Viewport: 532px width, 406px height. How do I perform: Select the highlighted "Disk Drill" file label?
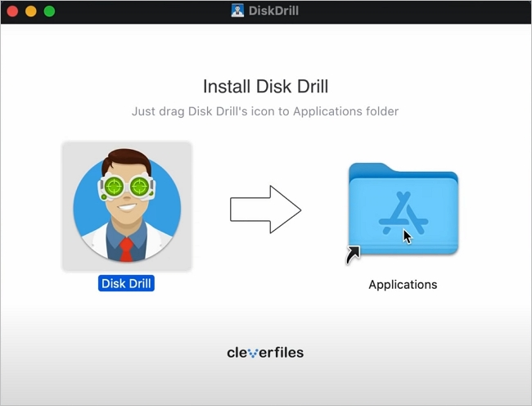tap(127, 284)
